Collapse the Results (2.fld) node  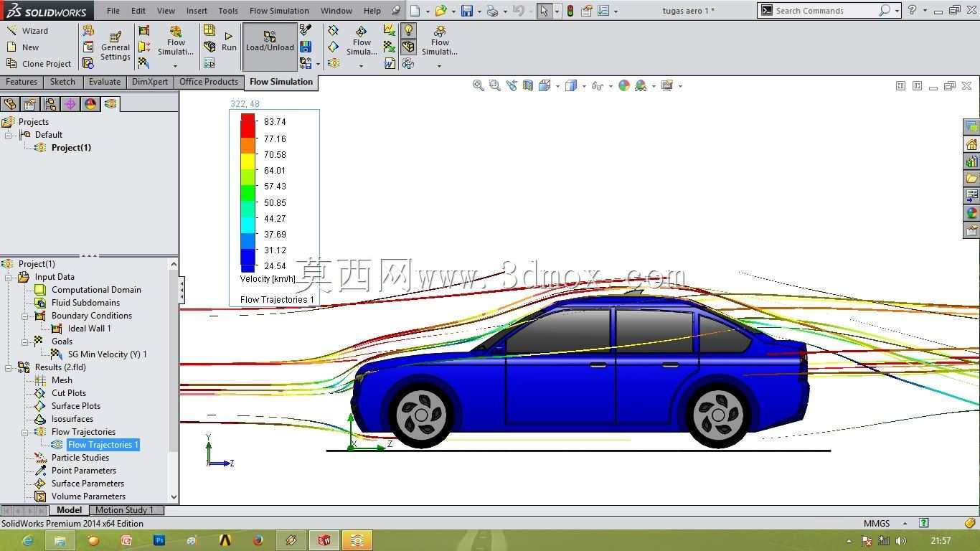[x=9, y=367]
